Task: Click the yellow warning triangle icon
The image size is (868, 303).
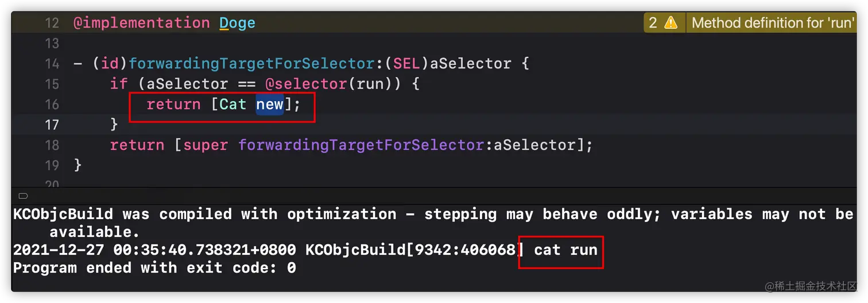Action: click(x=671, y=23)
